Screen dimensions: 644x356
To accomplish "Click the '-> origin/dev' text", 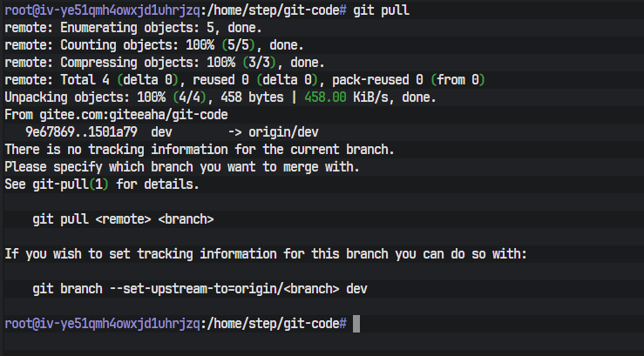I will pyautogui.click(x=273, y=132).
